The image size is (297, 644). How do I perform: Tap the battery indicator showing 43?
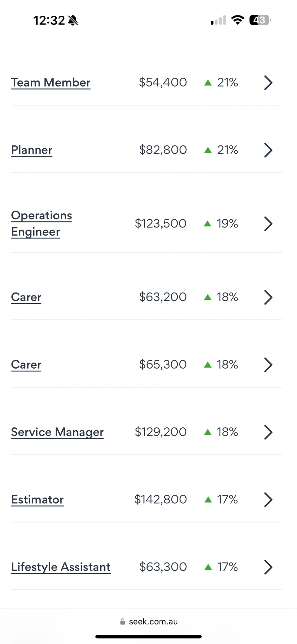coord(260,20)
